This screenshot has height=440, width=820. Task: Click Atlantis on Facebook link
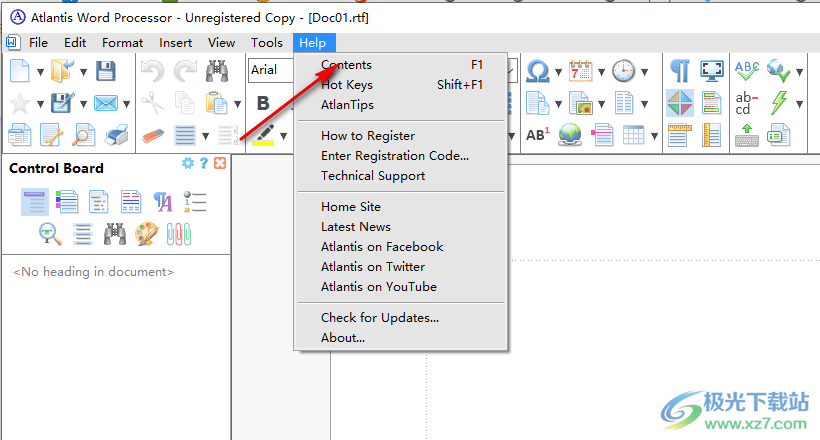tap(381, 246)
